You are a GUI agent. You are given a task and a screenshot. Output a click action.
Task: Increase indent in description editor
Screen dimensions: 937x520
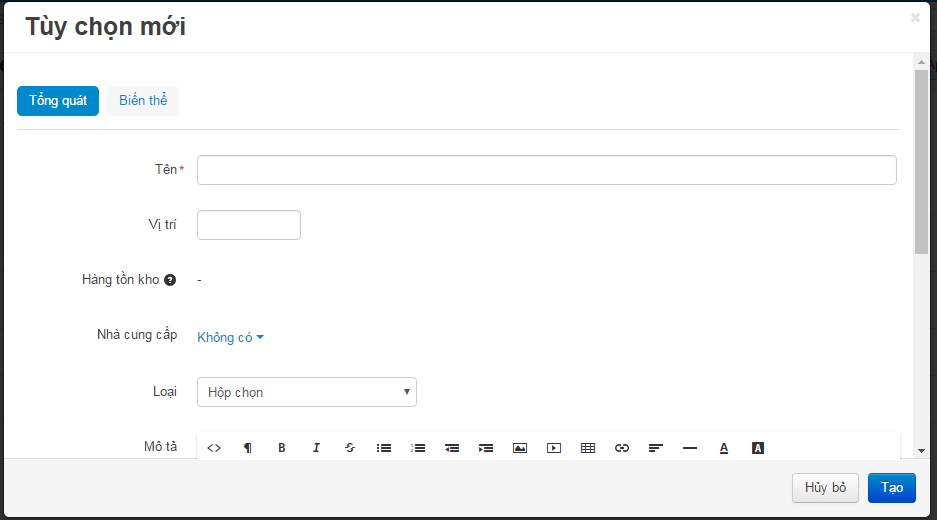(486, 448)
